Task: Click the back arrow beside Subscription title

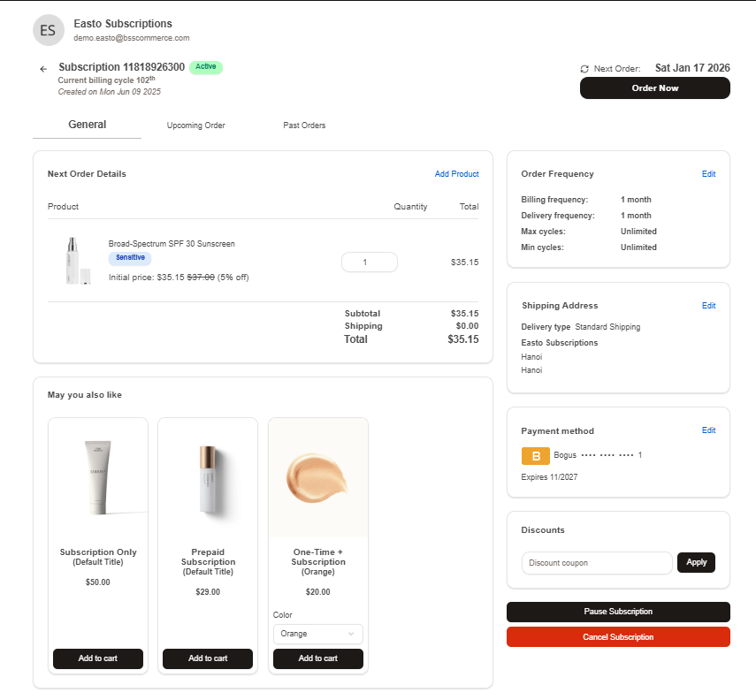Action: [43, 69]
